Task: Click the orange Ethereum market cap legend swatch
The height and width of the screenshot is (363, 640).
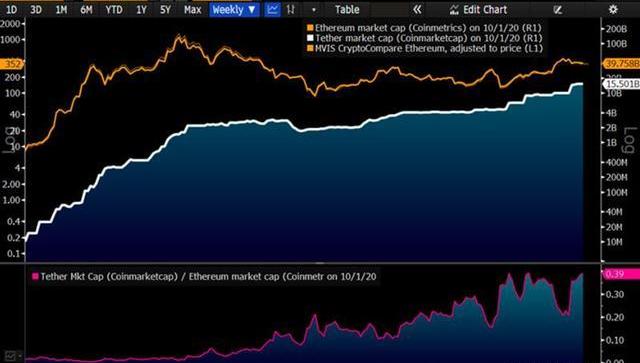Action: [310, 28]
